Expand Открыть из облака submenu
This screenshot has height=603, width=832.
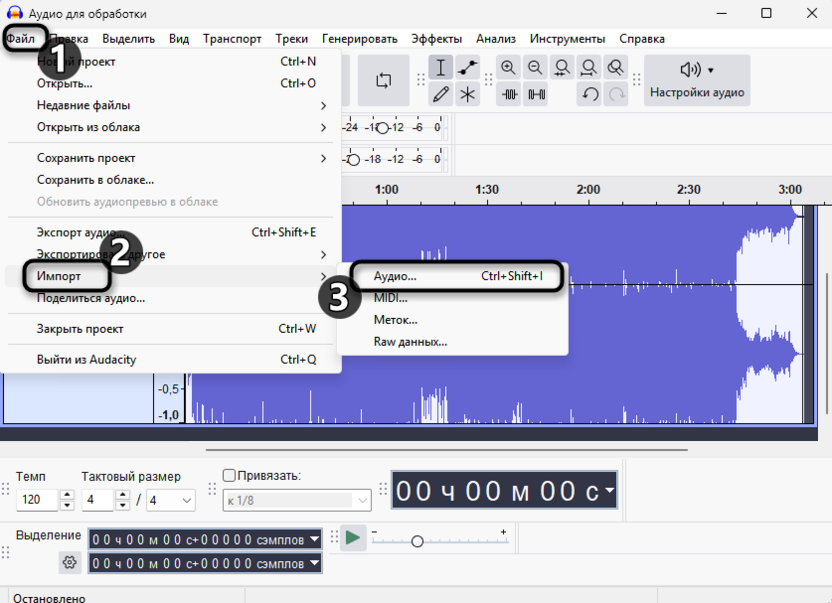coord(171,127)
